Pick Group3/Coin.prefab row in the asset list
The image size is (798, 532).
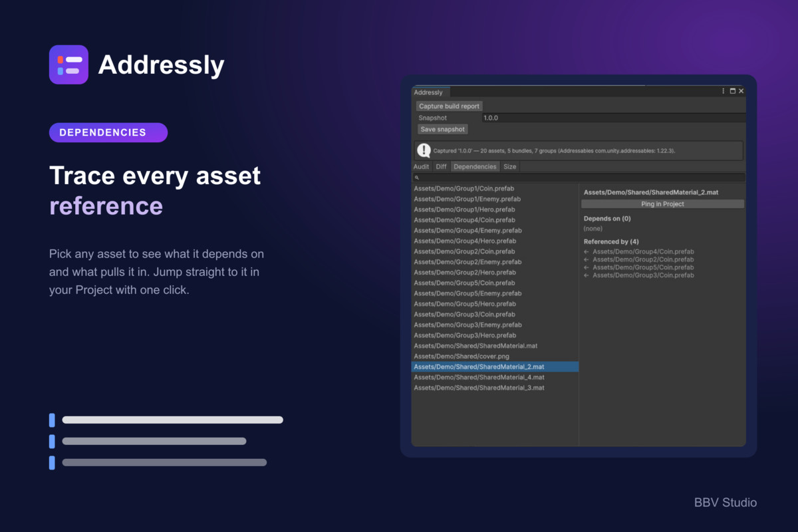(495, 315)
